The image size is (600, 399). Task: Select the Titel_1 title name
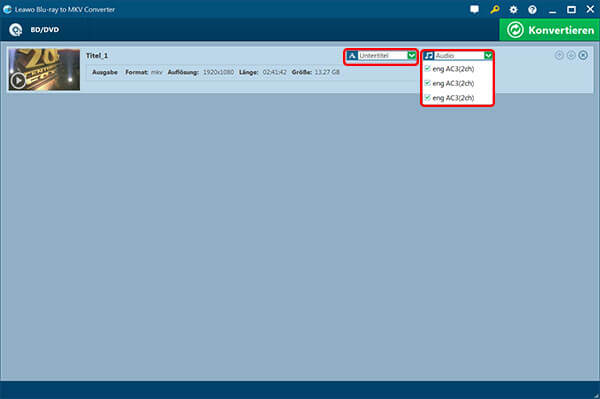[97, 56]
